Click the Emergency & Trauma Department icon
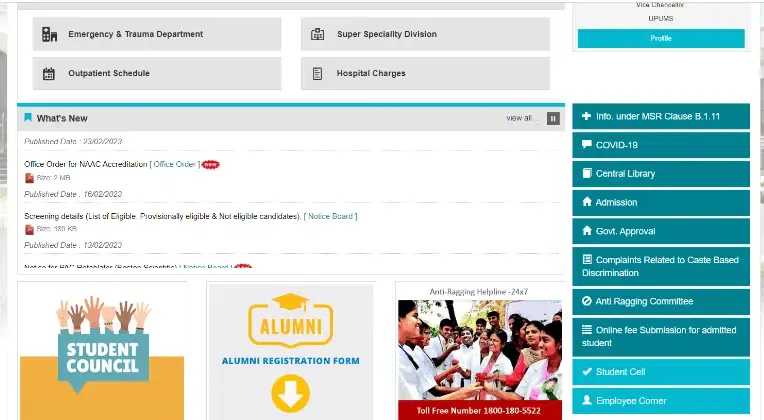This screenshot has width=764, height=420. (x=49, y=34)
